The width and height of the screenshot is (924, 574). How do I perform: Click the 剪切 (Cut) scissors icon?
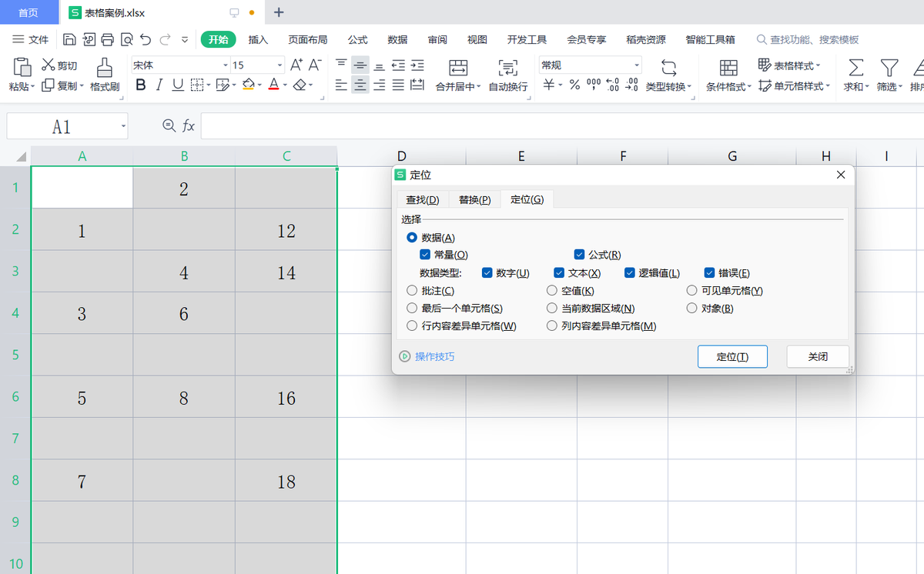pos(48,65)
